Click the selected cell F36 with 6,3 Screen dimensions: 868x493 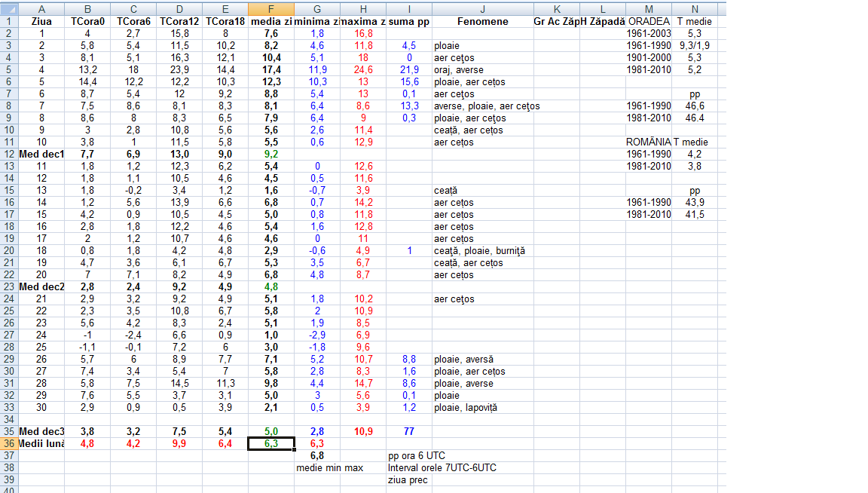coord(270,444)
